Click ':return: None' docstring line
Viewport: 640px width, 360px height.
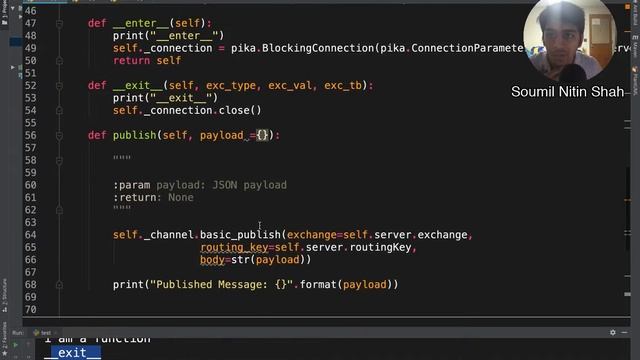(153, 198)
